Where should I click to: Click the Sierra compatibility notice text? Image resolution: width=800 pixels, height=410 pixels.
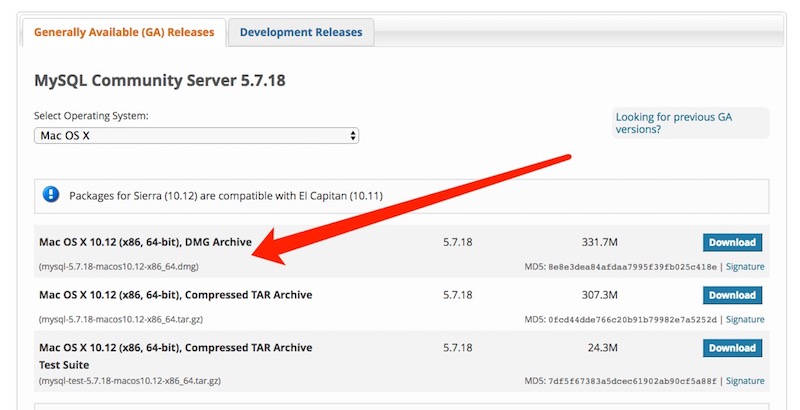[225, 195]
